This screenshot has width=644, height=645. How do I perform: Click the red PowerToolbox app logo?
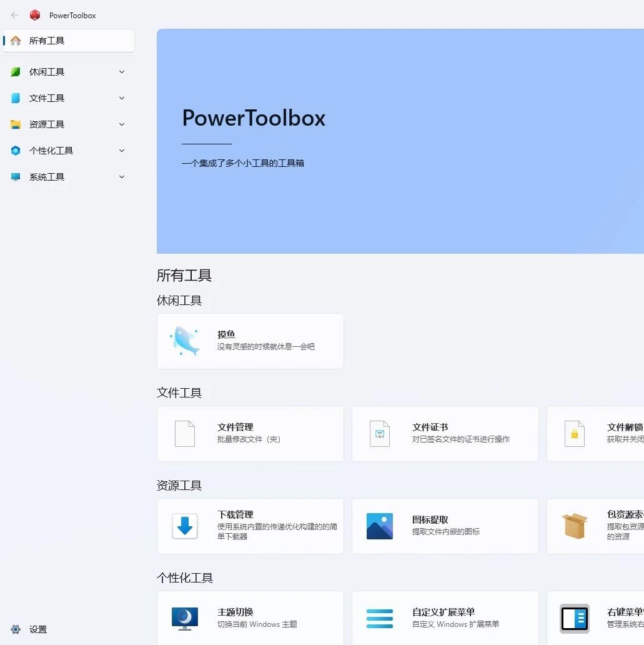point(35,15)
